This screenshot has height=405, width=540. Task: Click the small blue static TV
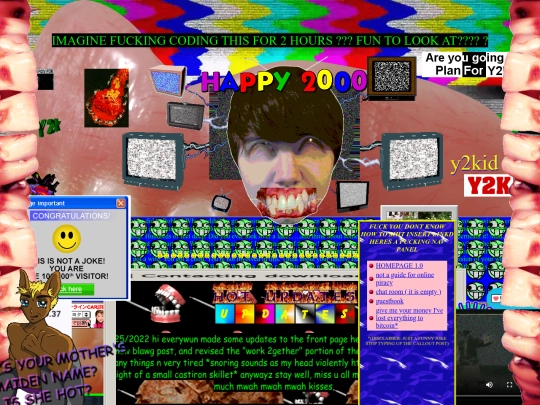coord(168,81)
